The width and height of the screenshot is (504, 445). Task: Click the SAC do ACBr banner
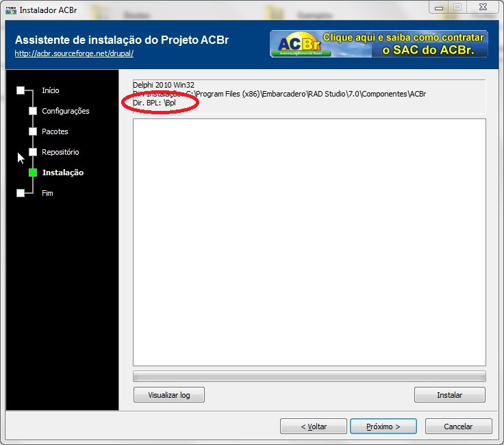pyautogui.click(x=379, y=44)
